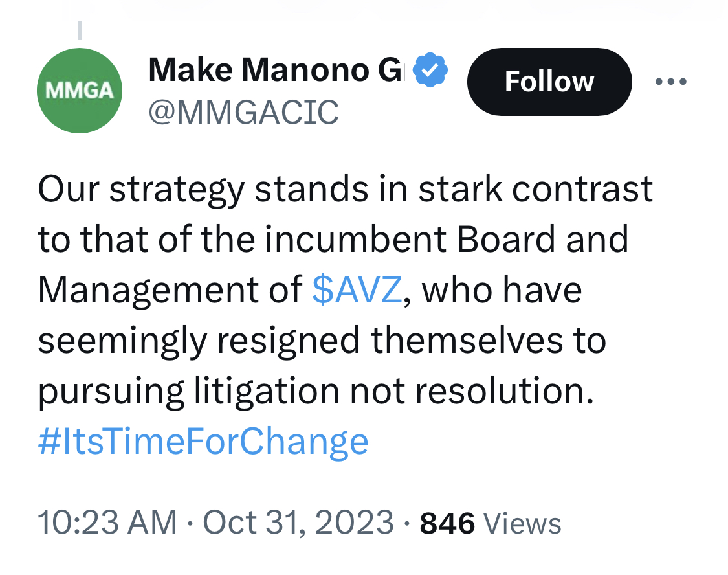View the 846 Views analytics

pyautogui.click(x=491, y=523)
